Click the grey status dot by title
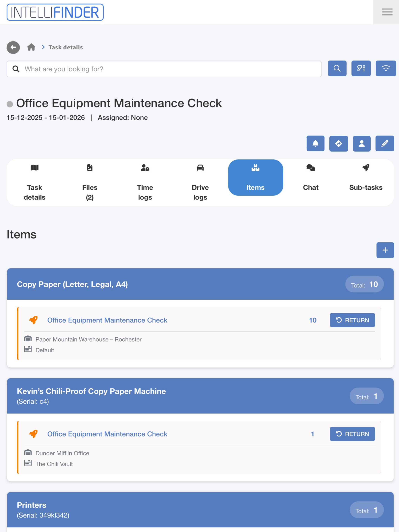The height and width of the screenshot is (532, 399). (x=10, y=104)
